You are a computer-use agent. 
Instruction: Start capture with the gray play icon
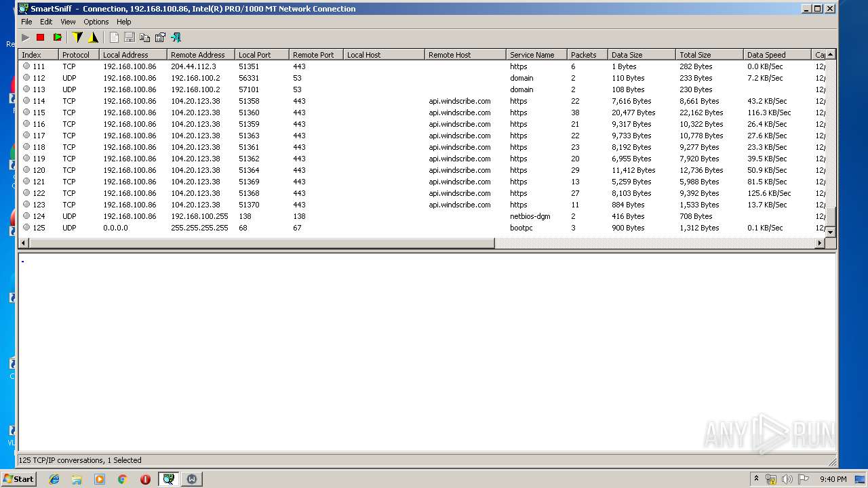[x=25, y=37]
